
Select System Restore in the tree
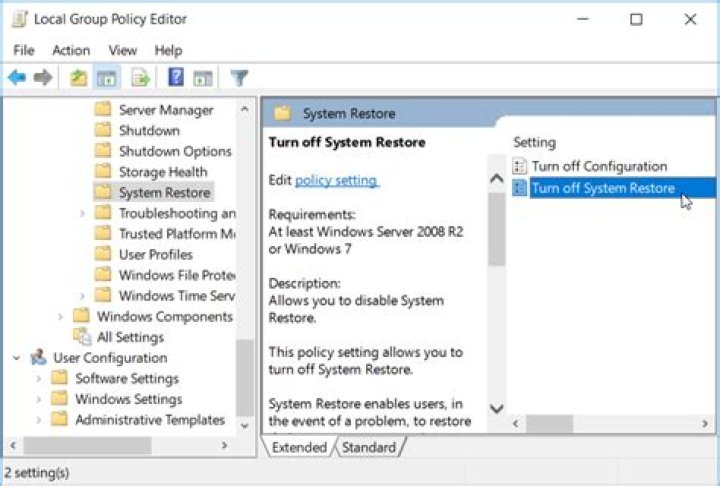point(164,192)
